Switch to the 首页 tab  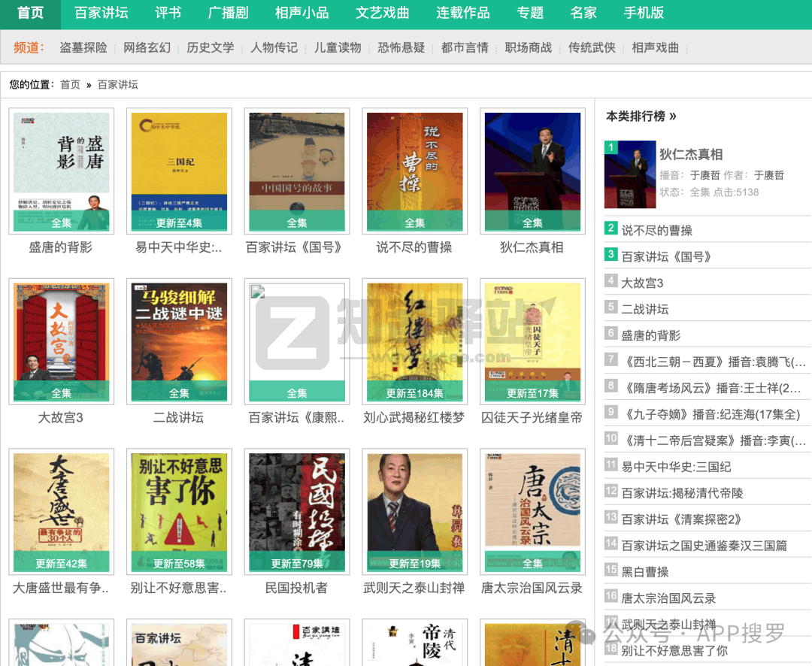pos(30,14)
